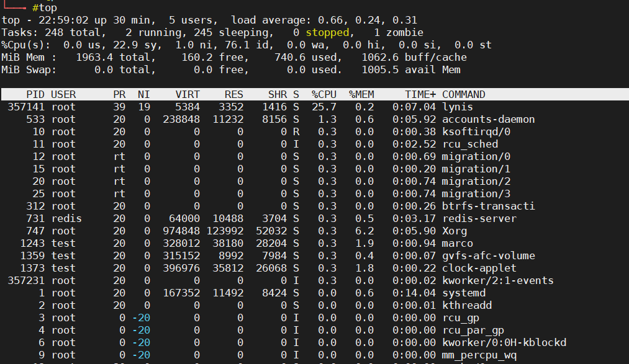Click the redis user name
Screen dimensions: 629x364
pos(66,219)
